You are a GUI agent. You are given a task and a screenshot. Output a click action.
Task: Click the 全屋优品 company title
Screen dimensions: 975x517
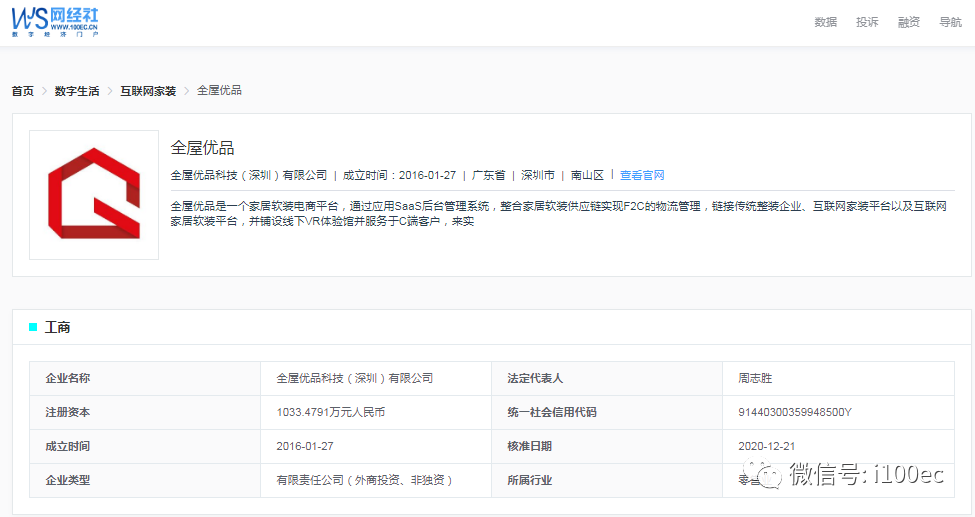pos(202,148)
